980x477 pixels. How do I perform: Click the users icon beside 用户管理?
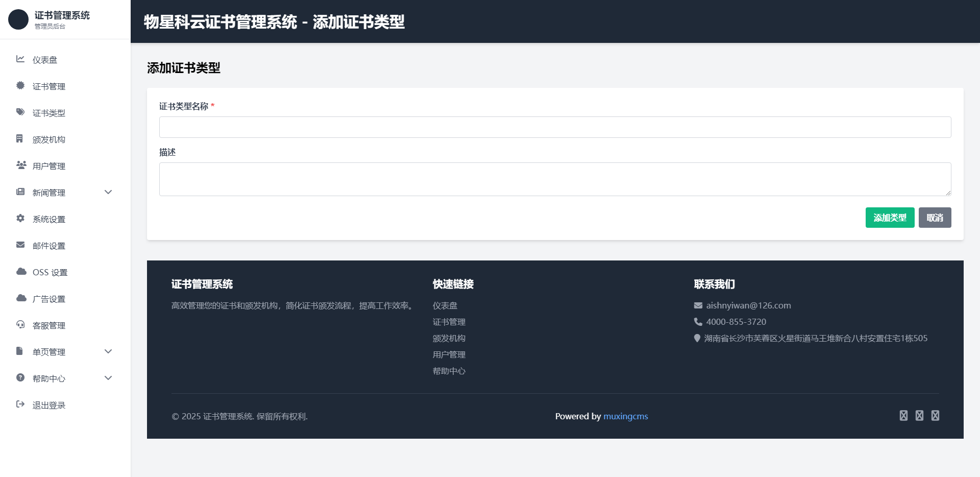[21, 165]
